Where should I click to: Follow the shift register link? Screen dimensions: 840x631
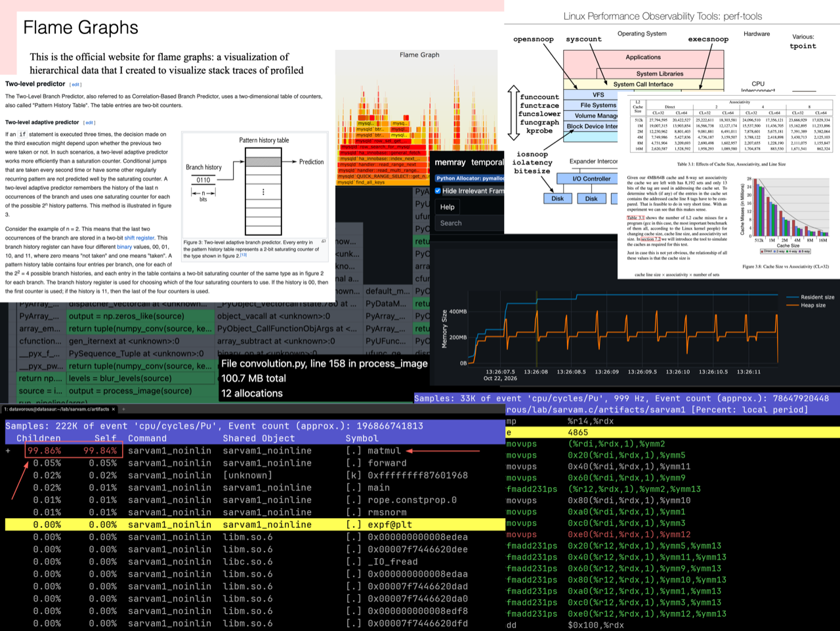[139, 238]
